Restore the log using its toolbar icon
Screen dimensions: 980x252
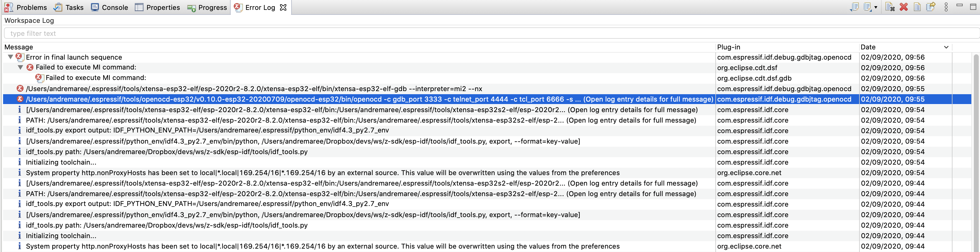pyautogui.click(x=930, y=7)
